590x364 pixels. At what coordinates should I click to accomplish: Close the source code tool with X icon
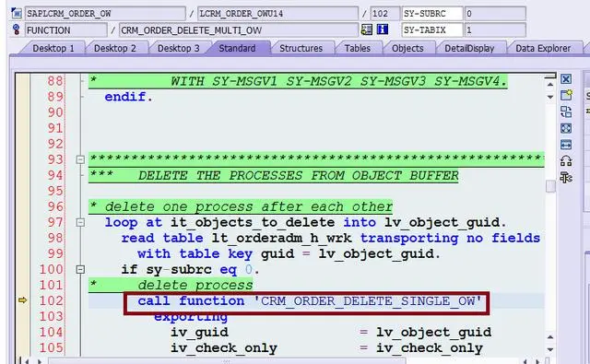(x=566, y=79)
